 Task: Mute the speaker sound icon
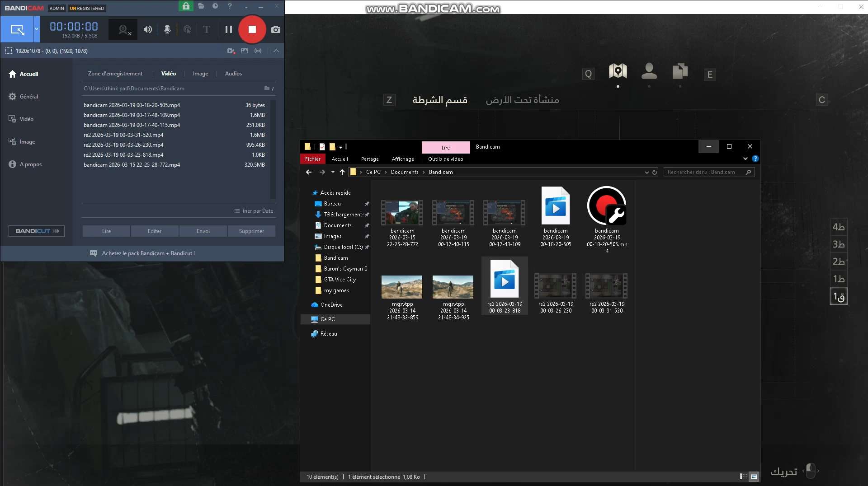point(148,29)
